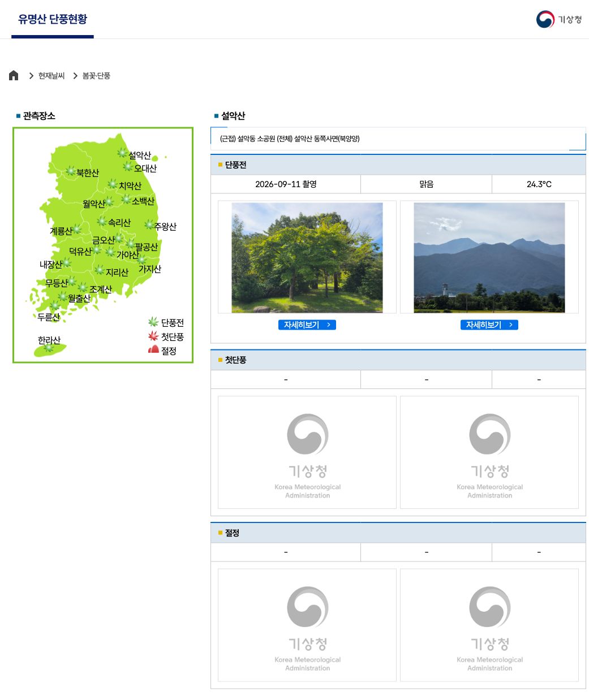The image size is (589, 700).
Task: Open the 무등산 leaf marker
Action: (x=72, y=281)
